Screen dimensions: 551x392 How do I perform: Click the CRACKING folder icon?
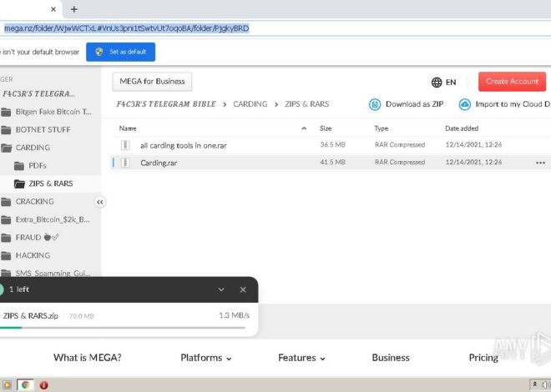click(6, 202)
